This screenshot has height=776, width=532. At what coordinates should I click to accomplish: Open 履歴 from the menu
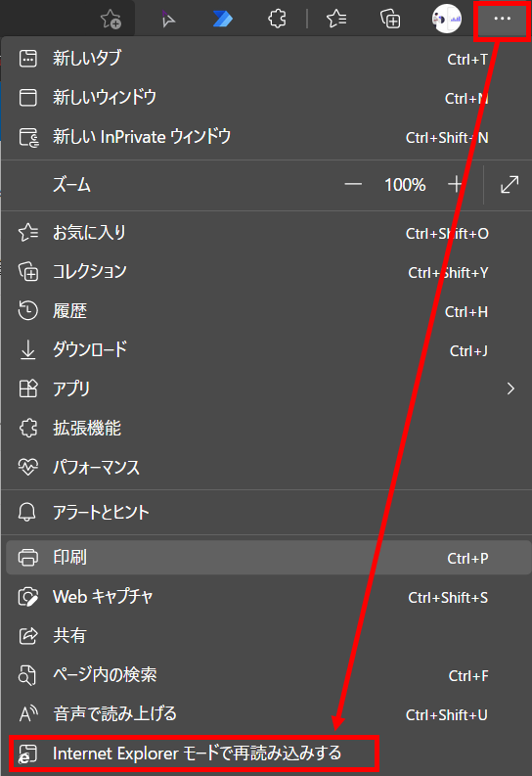[x=266, y=311]
